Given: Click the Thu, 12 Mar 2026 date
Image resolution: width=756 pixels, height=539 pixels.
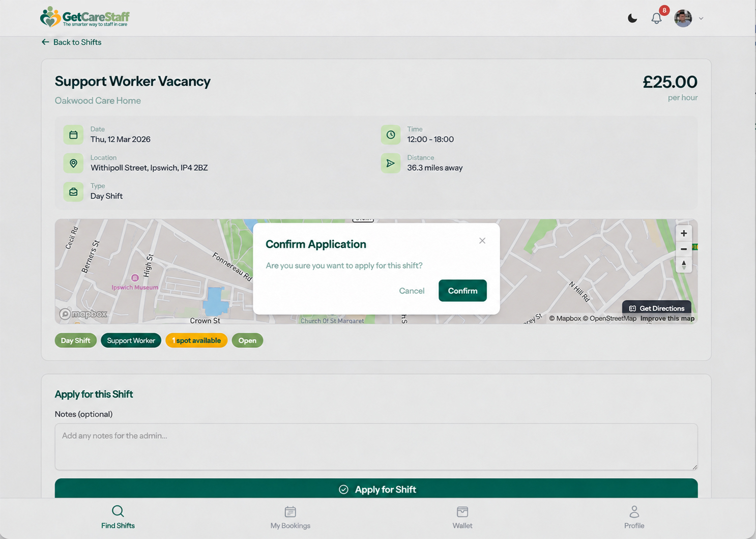Looking at the screenshot, I should (121, 139).
